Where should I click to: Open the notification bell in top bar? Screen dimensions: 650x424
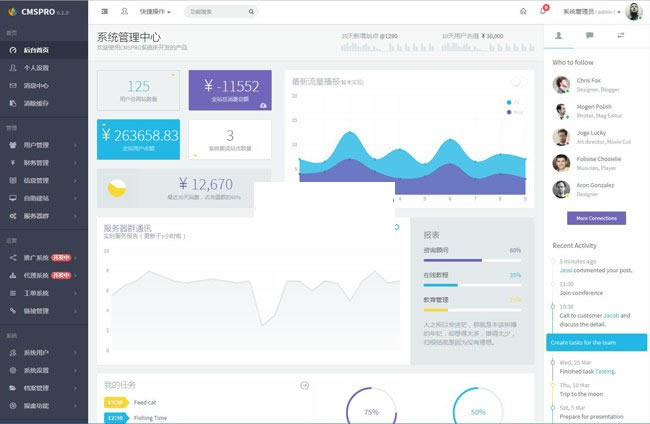pyautogui.click(x=543, y=11)
